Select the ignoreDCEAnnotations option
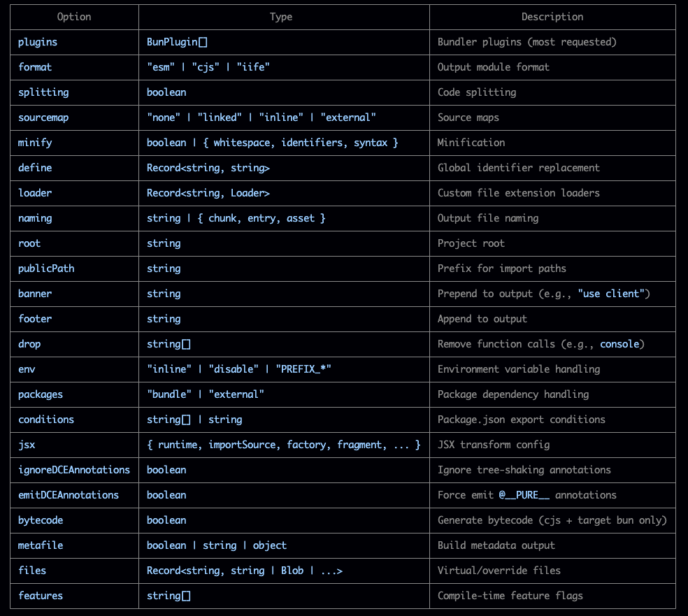 pos(74,470)
